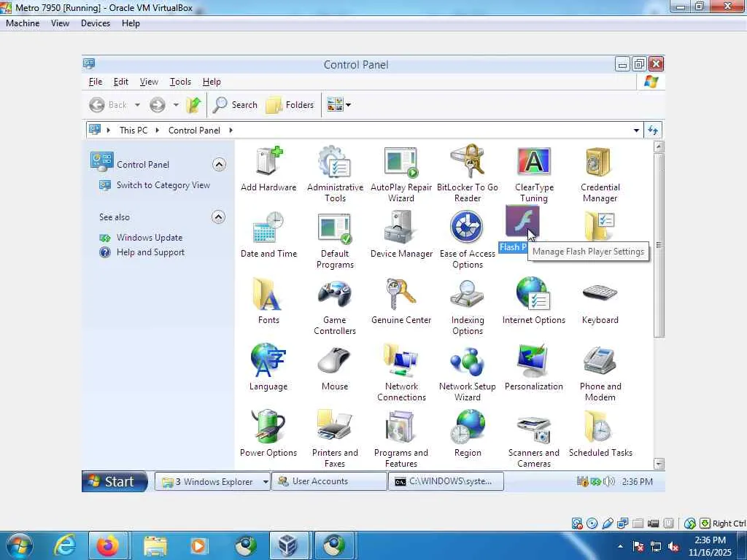Open Internet Explorer from host taskbar
This screenshot has height=560, width=747.
coord(65,545)
